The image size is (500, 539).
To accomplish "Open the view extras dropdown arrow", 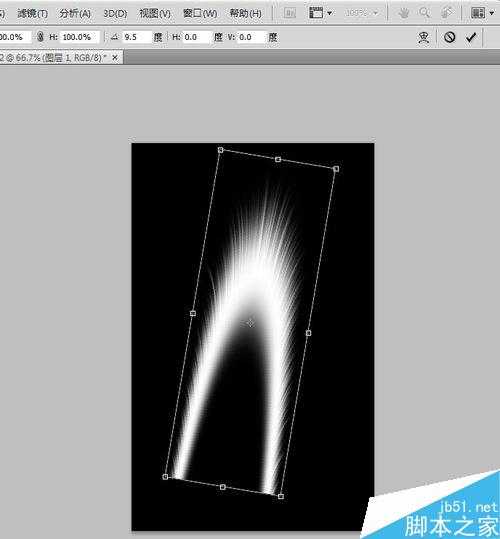I will 330,13.
